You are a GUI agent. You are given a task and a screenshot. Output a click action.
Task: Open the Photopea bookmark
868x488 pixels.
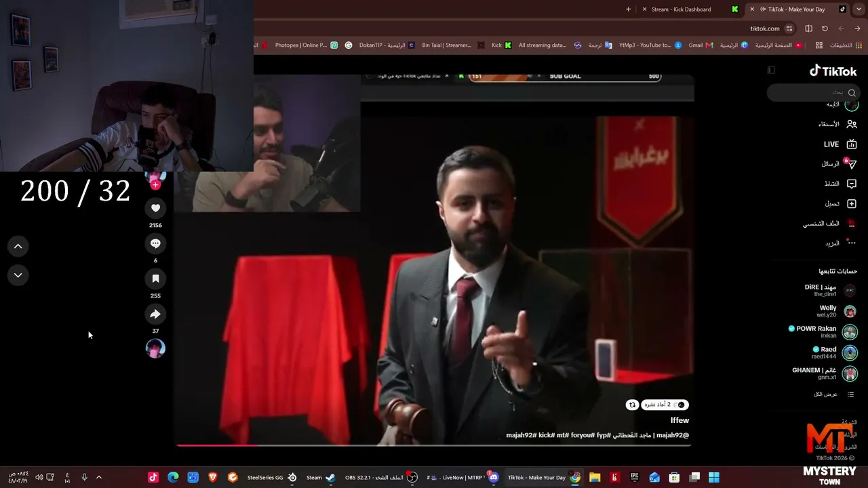tap(306, 45)
